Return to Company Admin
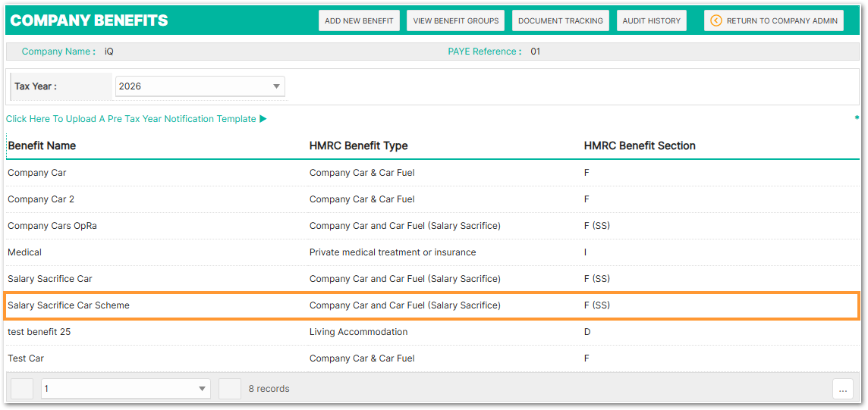This screenshot has height=410, width=868. [x=774, y=20]
